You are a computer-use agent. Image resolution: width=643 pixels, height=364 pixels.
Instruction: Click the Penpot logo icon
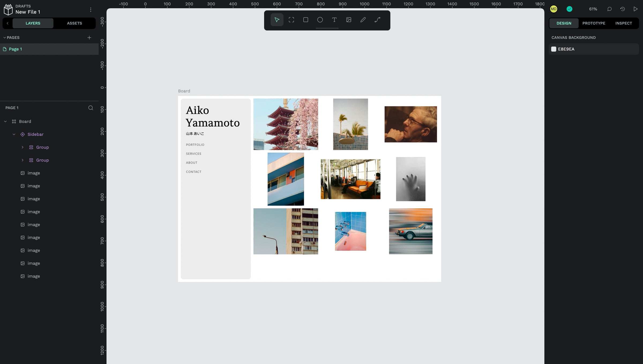click(x=8, y=10)
